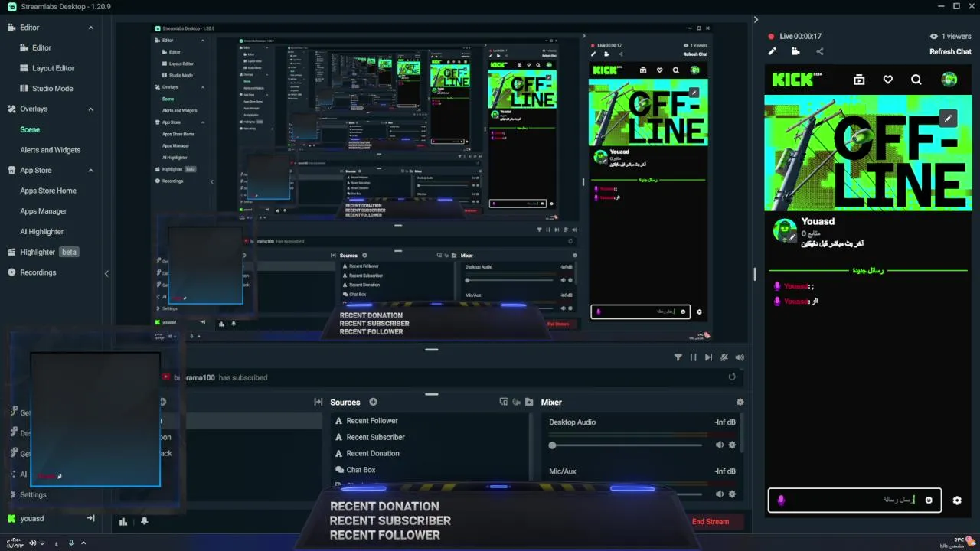The width and height of the screenshot is (980, 551).
Task: Open Mixer advanced settings gear
Action: (x=740, y=402)
